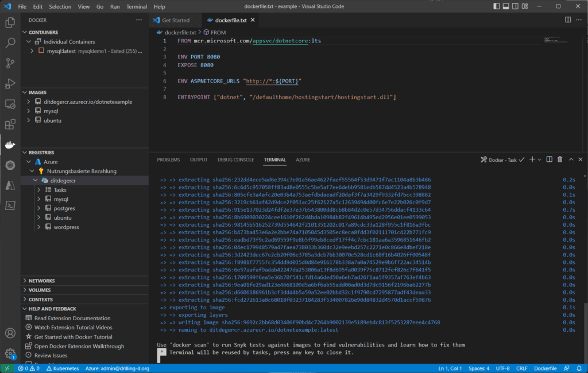Open the Terminal menu
This screenshot has height=373, width=588.
click(x=137, y=6)
